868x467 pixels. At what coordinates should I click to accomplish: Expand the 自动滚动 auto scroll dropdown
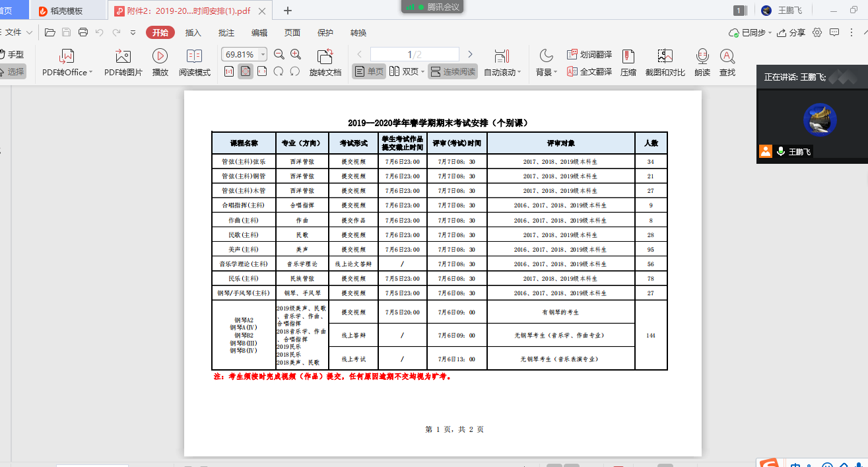point(519,73)
